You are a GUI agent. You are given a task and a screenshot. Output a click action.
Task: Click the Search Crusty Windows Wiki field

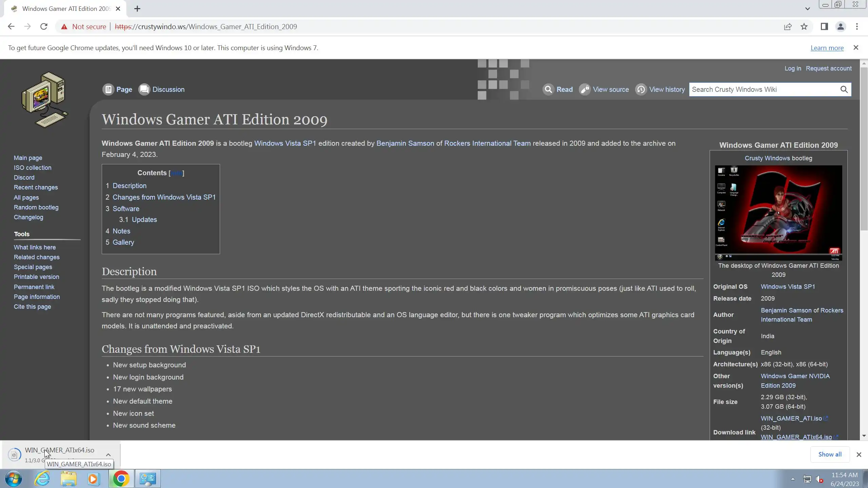[763, 89]
